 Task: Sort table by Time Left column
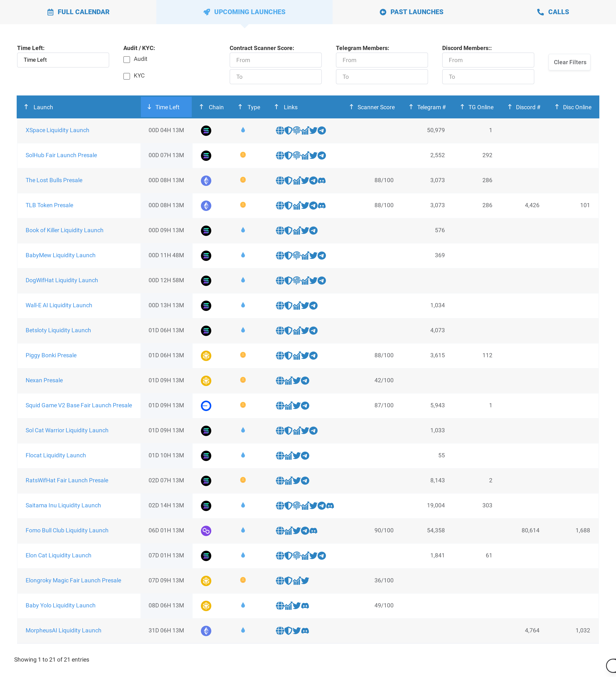166,107
